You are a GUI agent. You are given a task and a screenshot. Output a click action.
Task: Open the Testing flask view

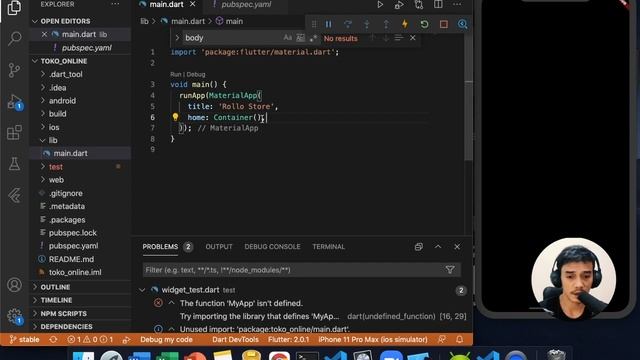[14, 164]
